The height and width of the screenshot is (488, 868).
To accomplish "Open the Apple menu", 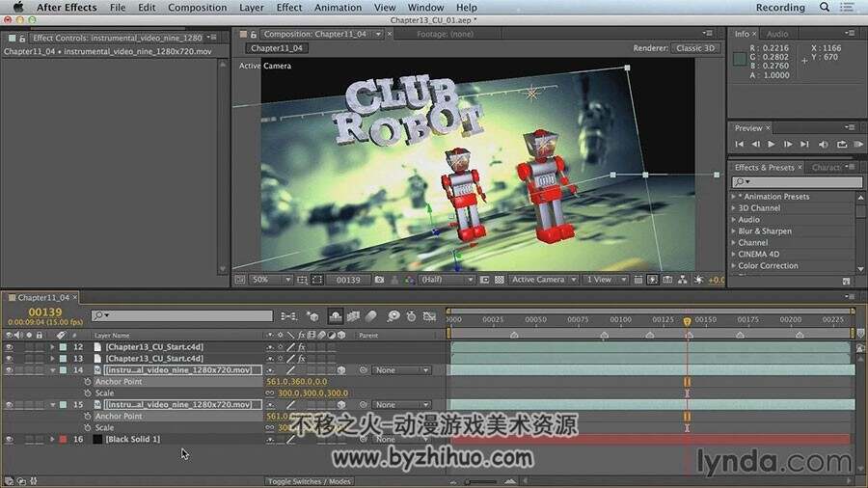I will (x=17, y=7).
